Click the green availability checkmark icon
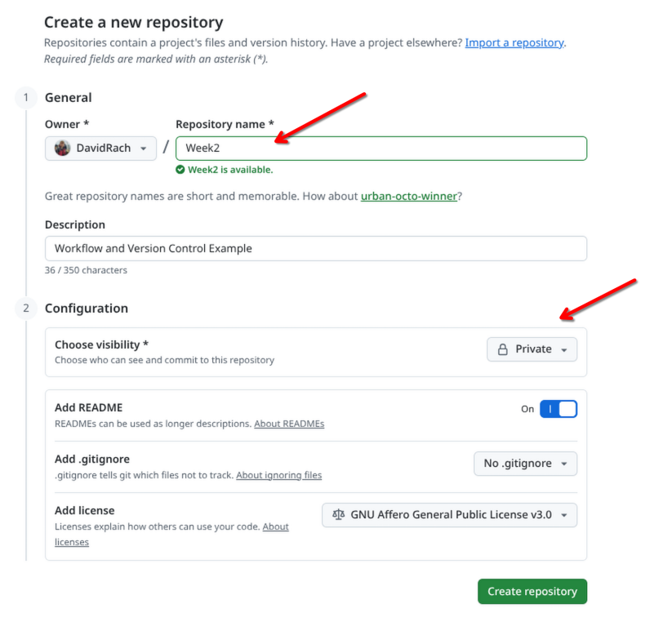The height and width of the screenshot is (644, 645). (x=180, y=170)
